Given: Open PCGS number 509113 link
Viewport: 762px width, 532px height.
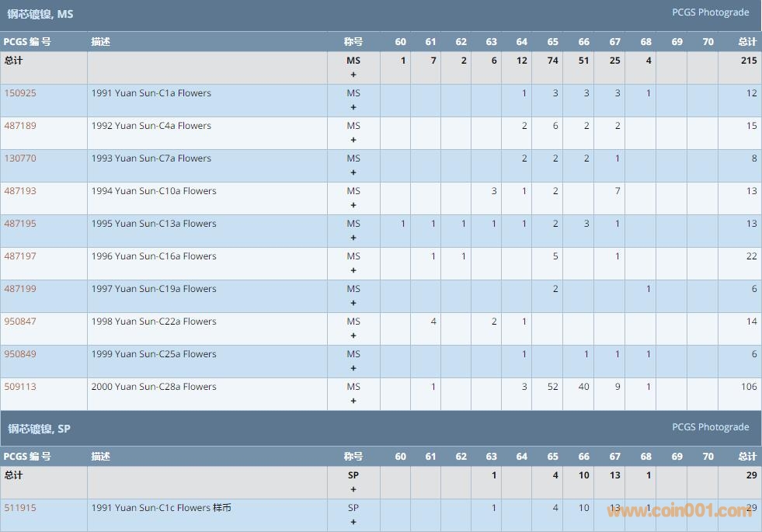Looking at the screenshot, I should tap(20, 387).
